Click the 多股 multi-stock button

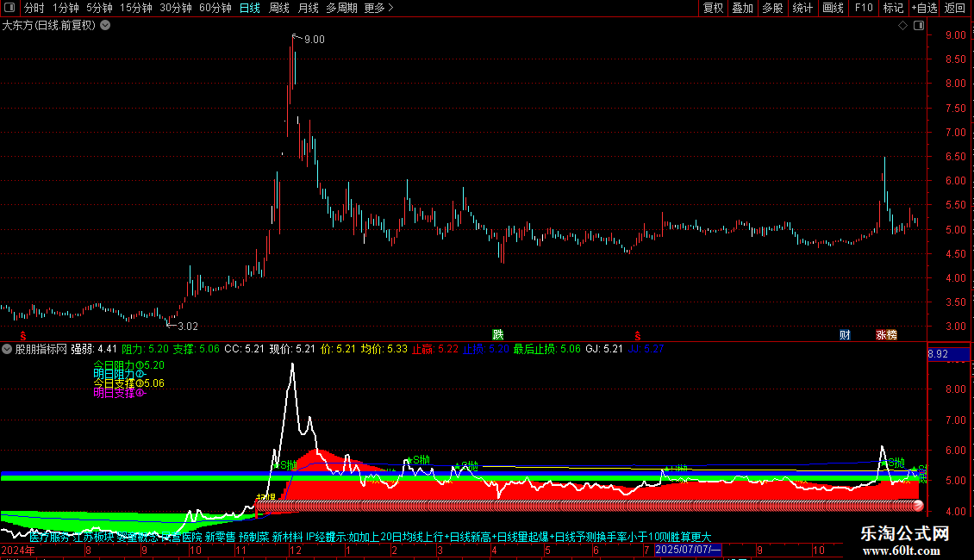[772, 8]
